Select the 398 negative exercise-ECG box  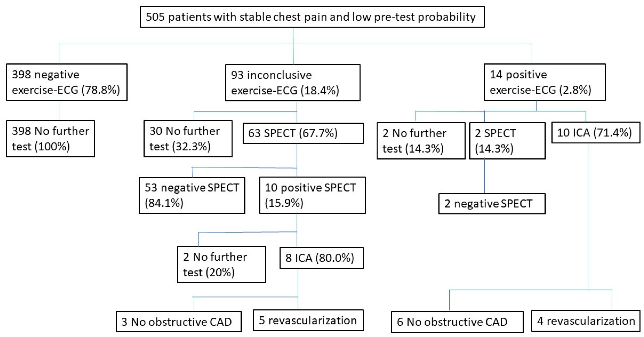click(67, 82)
